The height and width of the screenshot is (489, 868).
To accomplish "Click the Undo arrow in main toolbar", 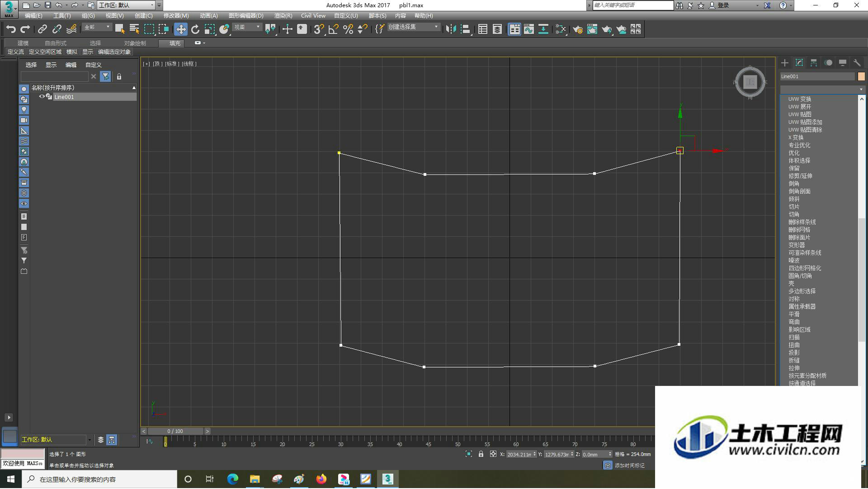I will point(11,29).
